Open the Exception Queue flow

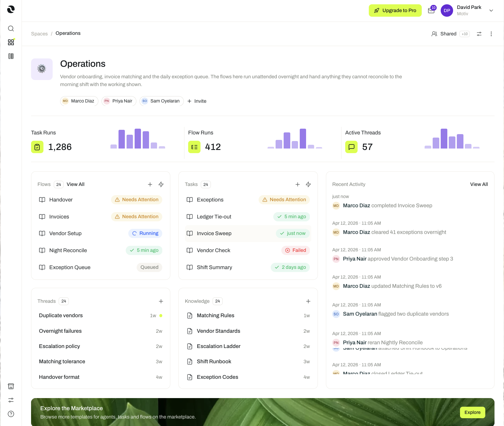tap(101, 267)
